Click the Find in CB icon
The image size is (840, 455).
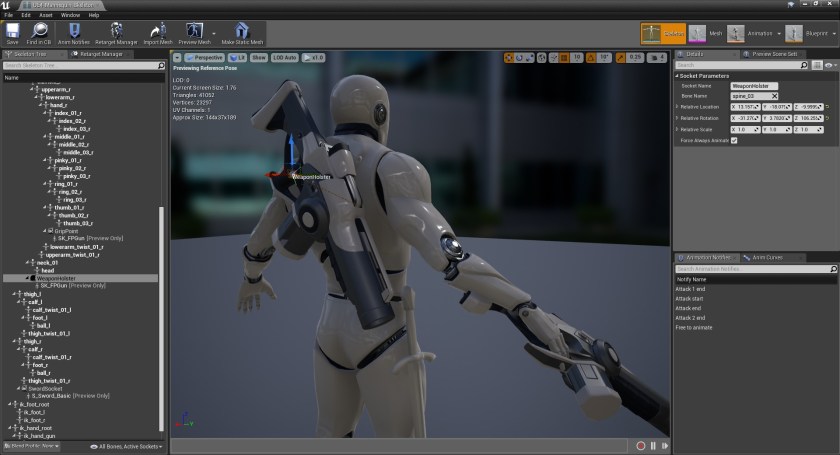coord(41,31)
